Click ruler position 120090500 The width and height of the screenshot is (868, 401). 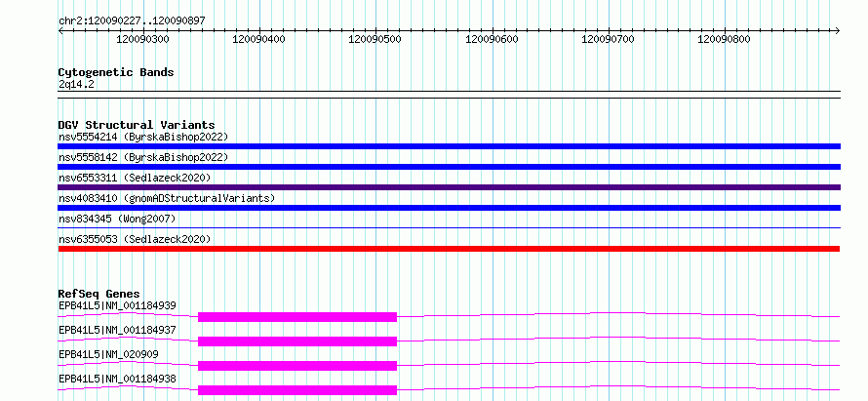pyautogui.click(x=375, y=39)
